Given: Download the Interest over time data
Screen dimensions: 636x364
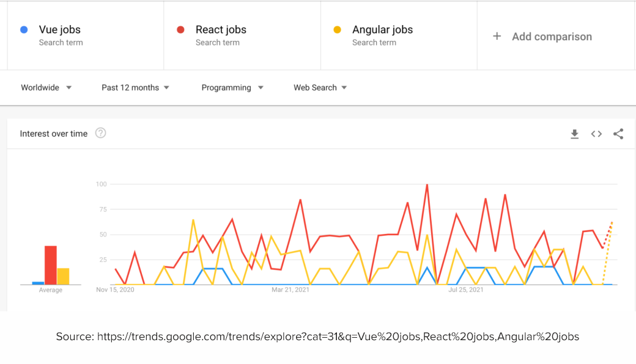Looking at the screenshot, I should pos(574,134).
